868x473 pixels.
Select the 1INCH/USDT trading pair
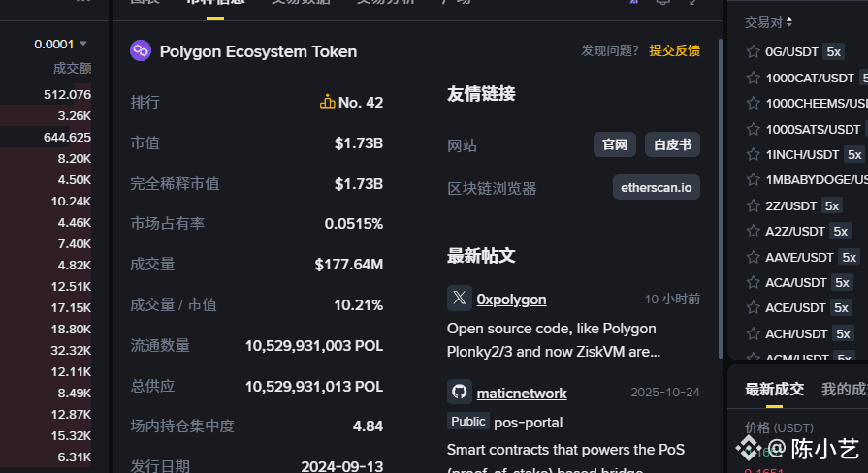pos(802,155)
